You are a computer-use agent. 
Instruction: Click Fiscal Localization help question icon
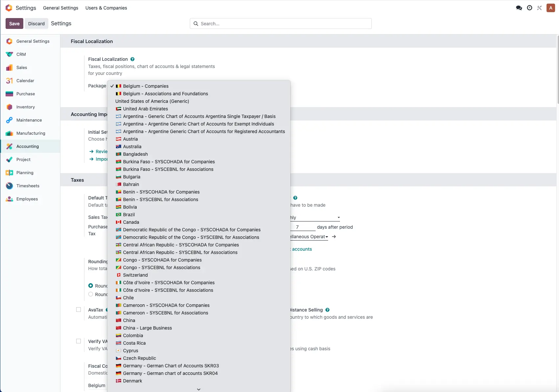tap(132, 59)
